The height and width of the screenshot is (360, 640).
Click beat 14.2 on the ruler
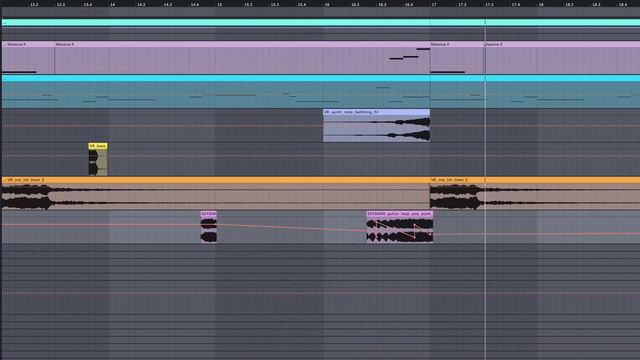pyautogui.click(x=141, y=4)
